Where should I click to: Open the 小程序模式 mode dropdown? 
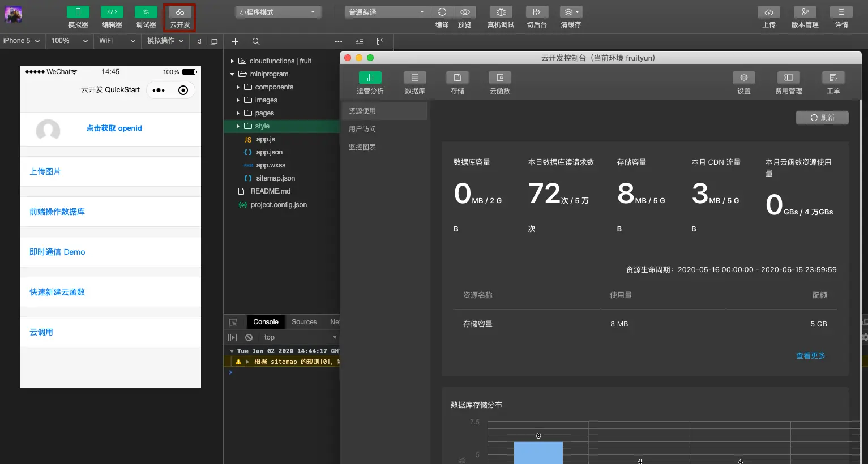click(x=278, y=12)
